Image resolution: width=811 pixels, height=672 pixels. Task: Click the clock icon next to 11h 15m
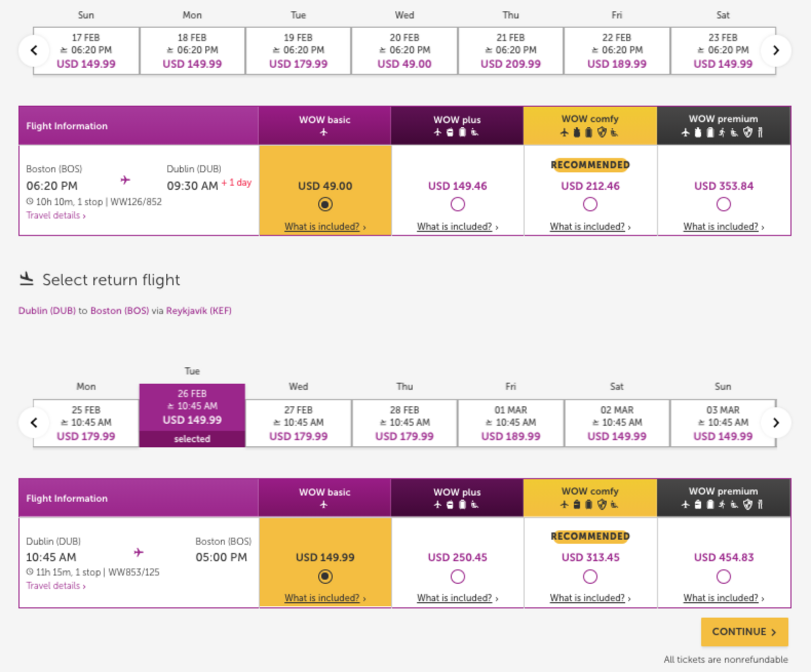(x=30, y=572)
